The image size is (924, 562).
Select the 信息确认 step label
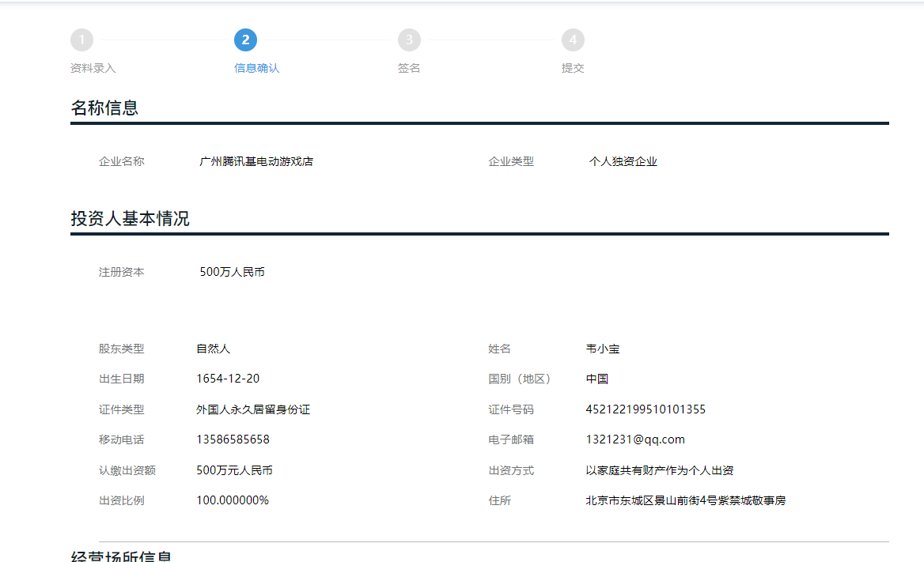[257, 68]
